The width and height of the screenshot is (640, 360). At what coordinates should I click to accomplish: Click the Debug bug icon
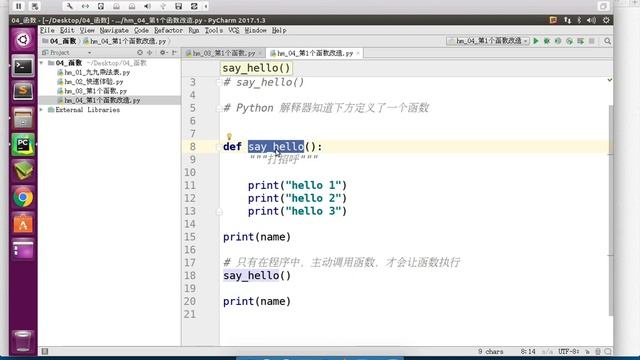point(547,41)
